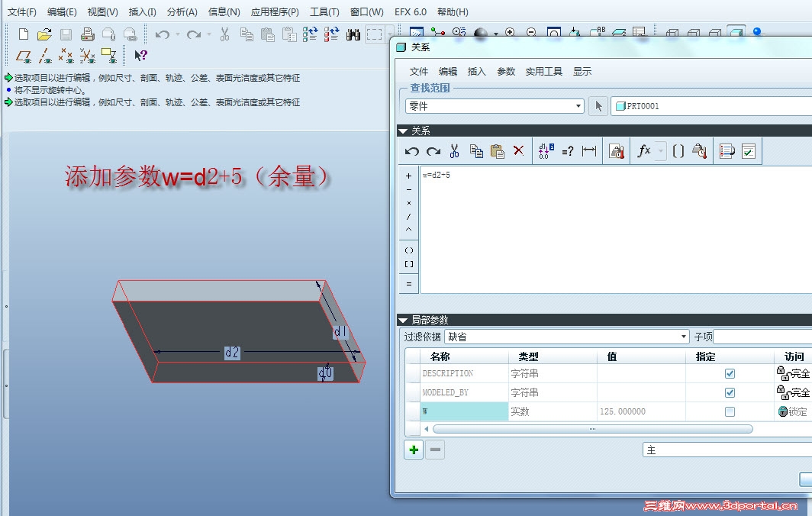Viewport: 812px width, 516px height.
Task: Collapse the 局部参数 section
Action: (x=402, y=321)
